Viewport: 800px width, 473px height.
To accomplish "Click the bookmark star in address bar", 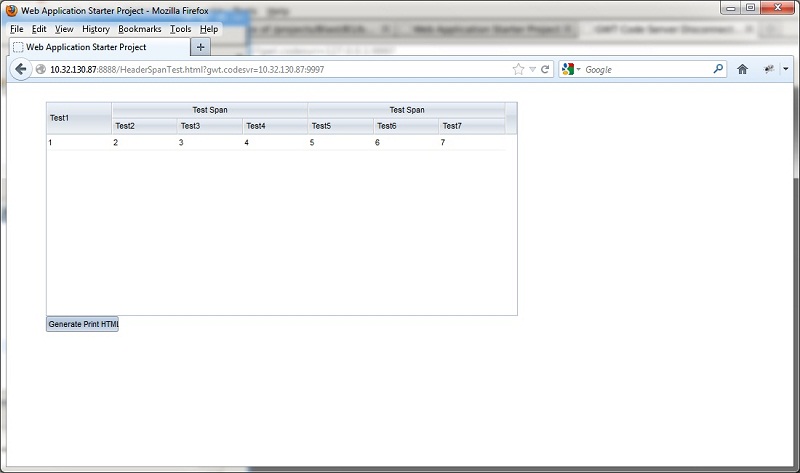I will click(x=518, y=70).
